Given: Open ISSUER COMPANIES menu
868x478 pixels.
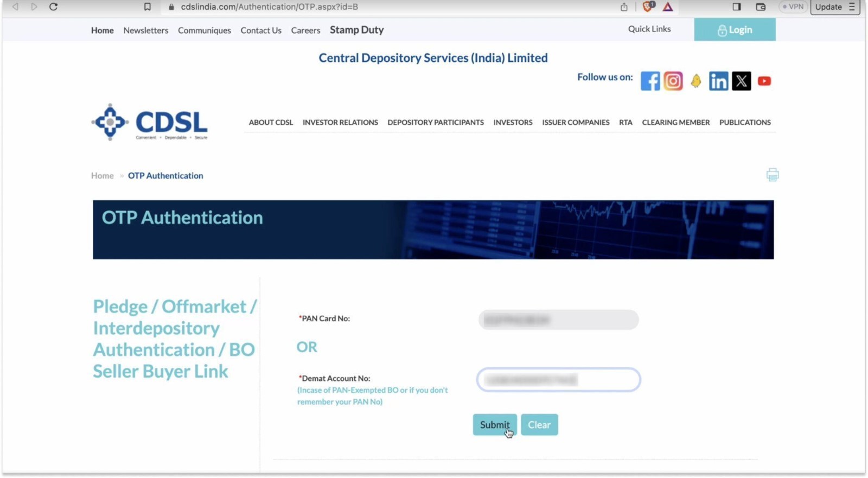Looking at the screenshot, I should point(576,123).
